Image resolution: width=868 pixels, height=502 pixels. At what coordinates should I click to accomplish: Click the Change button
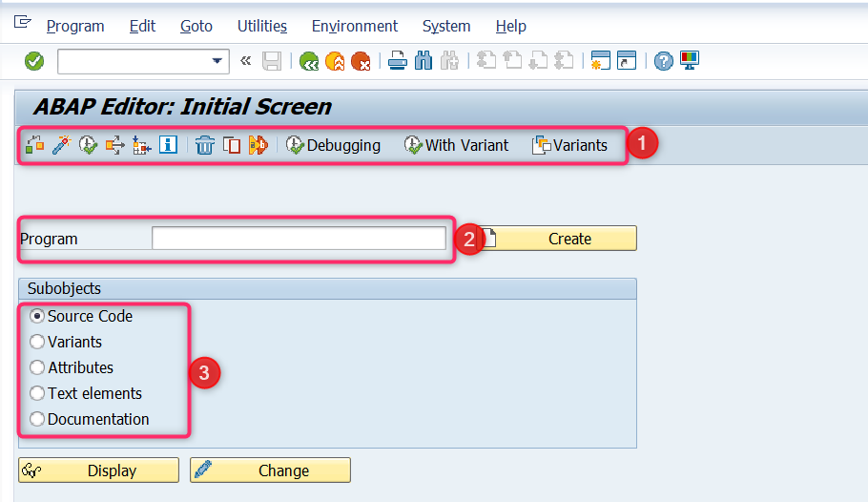[270, 471]
